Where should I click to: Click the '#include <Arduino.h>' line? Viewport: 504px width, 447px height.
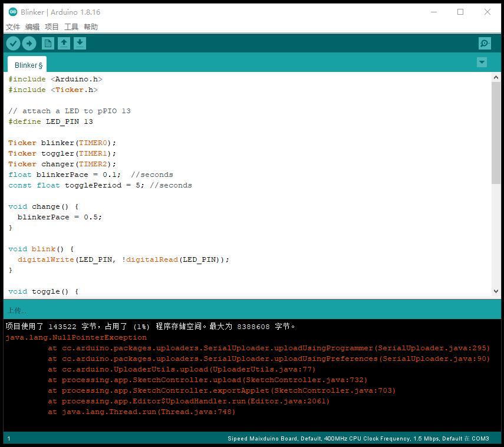(x=55, y=79)
